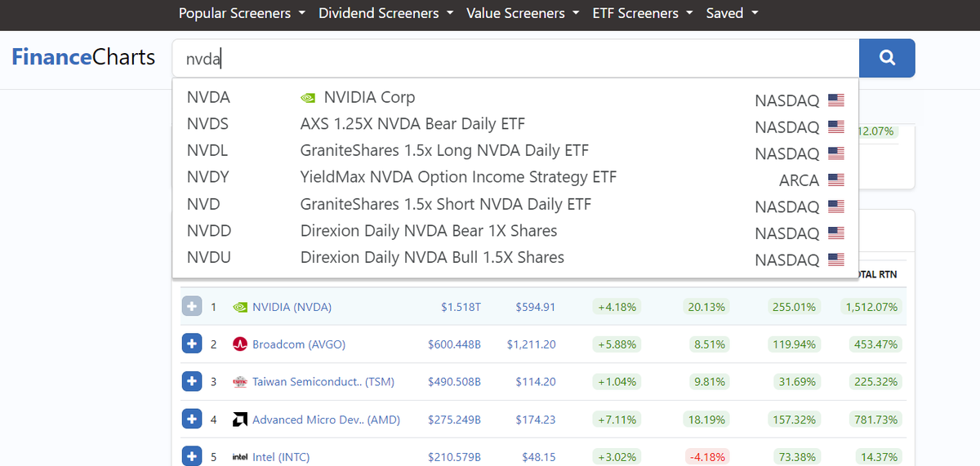Click AMD change value +7.11%
Screen dimensions: 980x466
tap(617, 419)
